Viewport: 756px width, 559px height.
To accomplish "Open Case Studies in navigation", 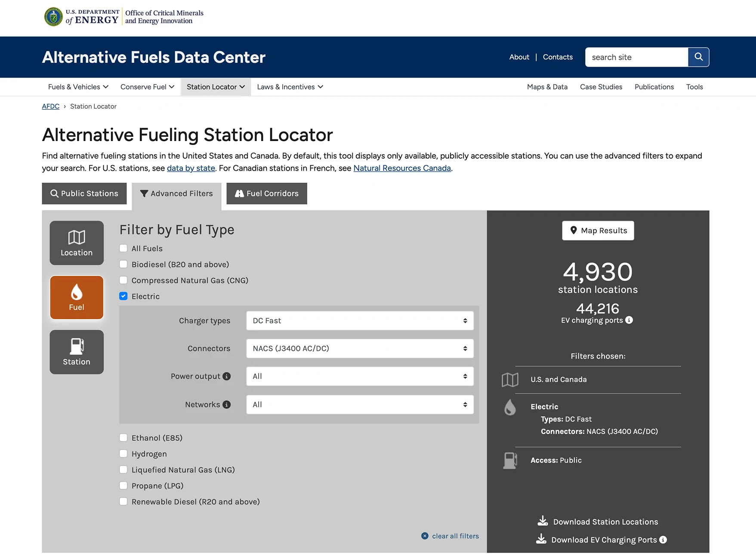I will coord(601,87).
